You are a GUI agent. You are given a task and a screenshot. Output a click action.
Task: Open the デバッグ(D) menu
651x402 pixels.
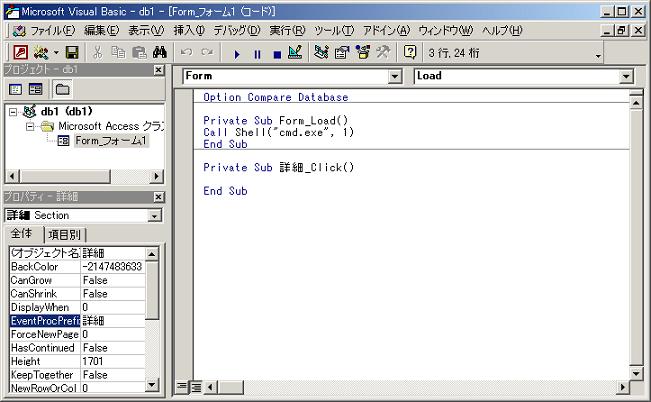click(237, 30)
